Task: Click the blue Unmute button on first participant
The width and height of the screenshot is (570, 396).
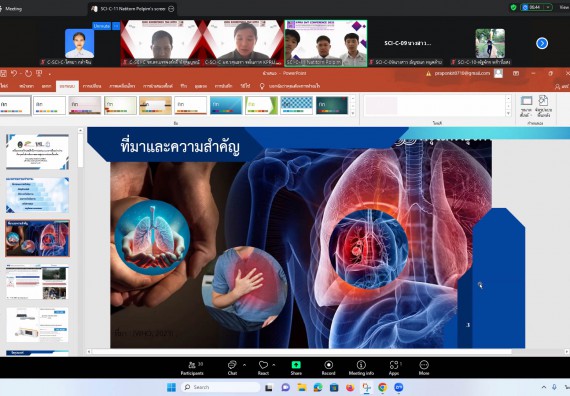Action: coord(101,26)
